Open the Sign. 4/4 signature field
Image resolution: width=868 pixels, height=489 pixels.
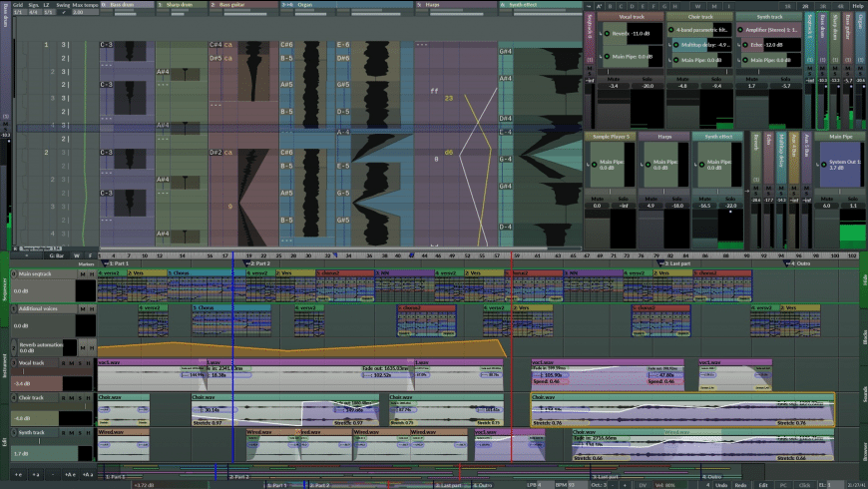(x=32, y=12)
